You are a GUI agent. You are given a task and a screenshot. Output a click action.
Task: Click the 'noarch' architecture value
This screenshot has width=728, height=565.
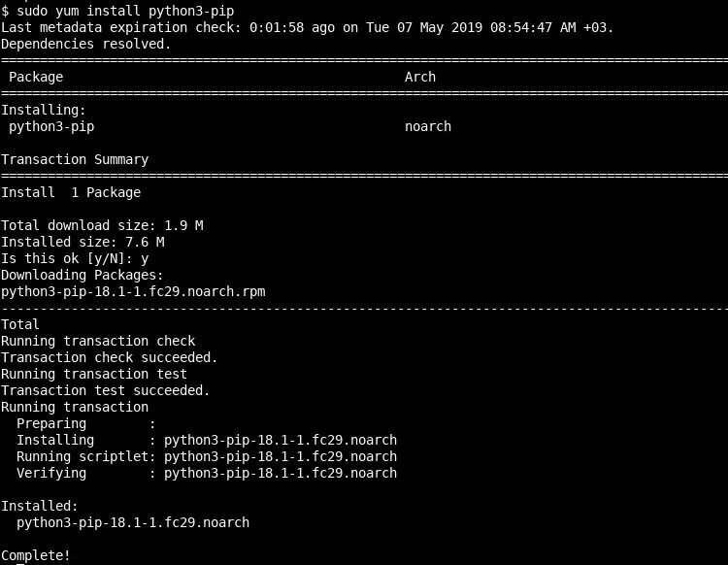(x=428, y=127)
